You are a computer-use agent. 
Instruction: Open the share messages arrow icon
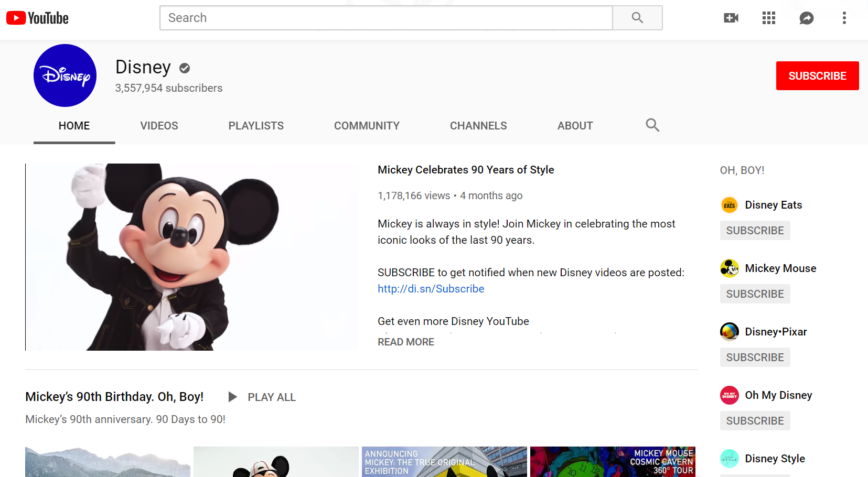[x=807, y=18]
